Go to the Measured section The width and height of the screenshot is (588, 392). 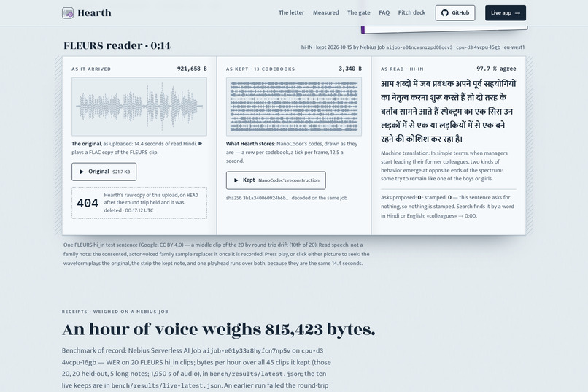click(x=326, y=12)
